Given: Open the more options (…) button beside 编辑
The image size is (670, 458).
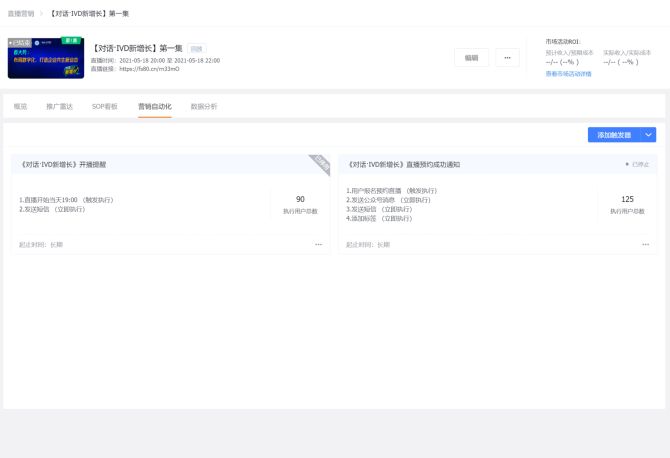Looking at the screenshot, I should pyautogui.click(x=507, y=58).
